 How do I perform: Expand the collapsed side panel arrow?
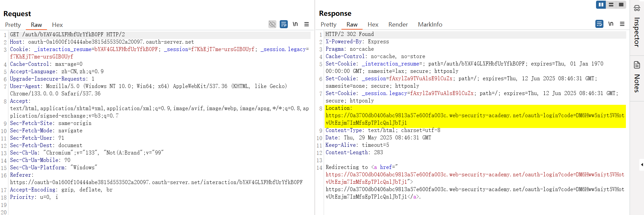[x=641, y=165]
